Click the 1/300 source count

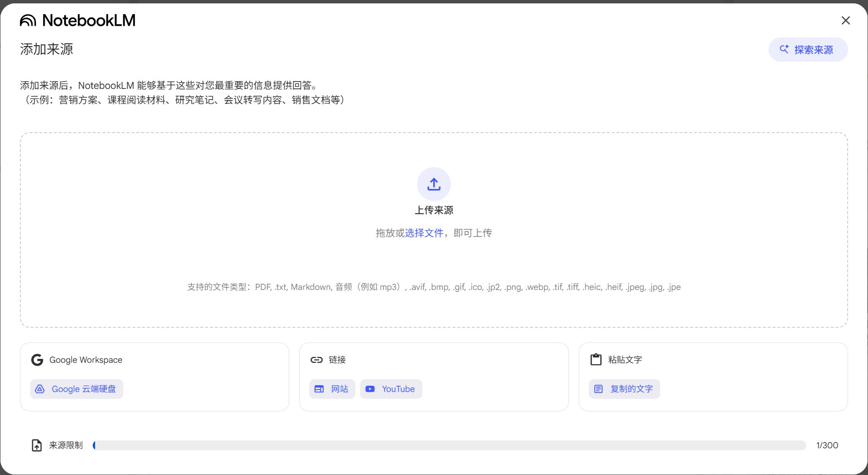tap(827, 445)
